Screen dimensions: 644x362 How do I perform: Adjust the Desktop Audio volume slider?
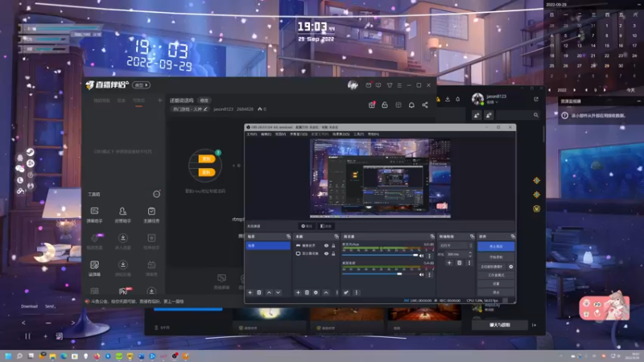tap(381, 274)
